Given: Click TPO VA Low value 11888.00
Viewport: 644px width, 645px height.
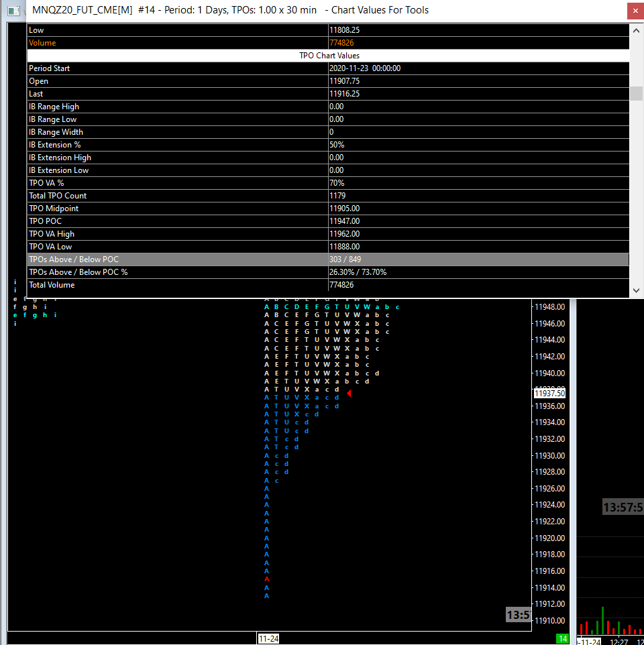Looking at the screenshot, I should (344, 247).
